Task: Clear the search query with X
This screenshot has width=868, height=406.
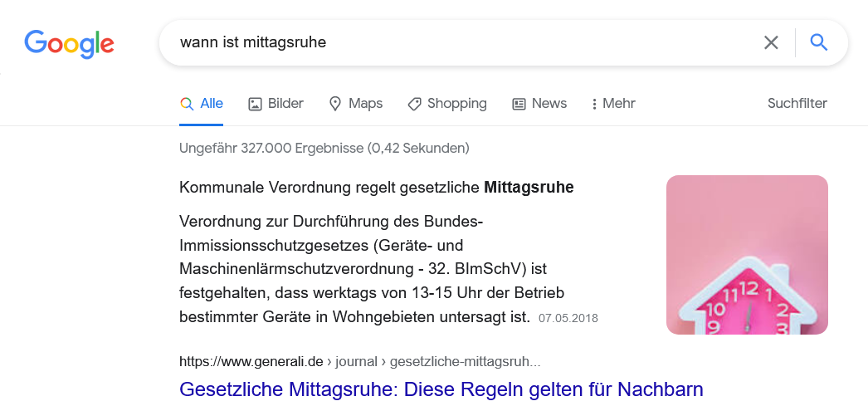Action: pyautogui.click(x=771, y=42)
